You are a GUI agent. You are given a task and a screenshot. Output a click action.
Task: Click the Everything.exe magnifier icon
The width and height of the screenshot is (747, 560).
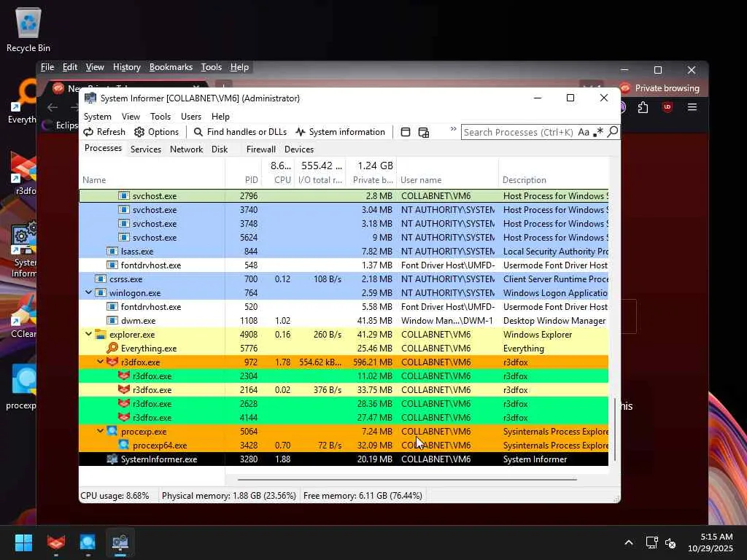click(112, 348)
